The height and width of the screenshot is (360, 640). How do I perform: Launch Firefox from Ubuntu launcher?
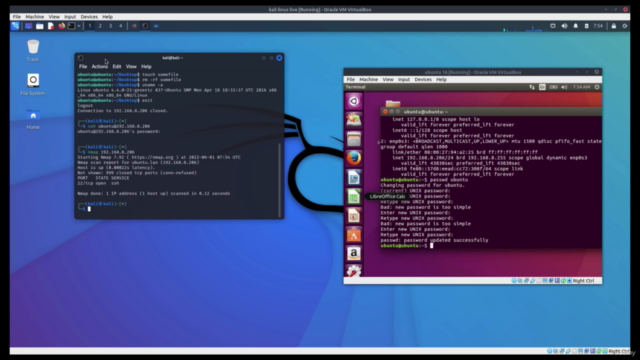[354, 158]
